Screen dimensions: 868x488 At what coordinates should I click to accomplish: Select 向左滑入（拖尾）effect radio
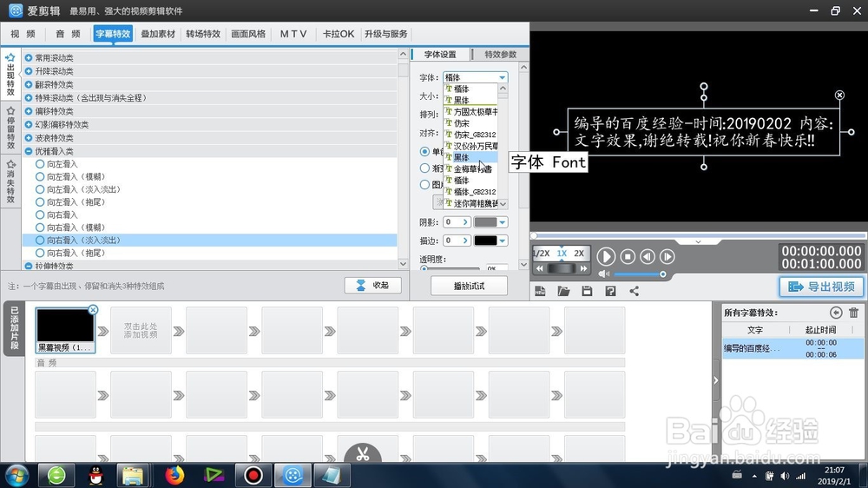(40, 202)
